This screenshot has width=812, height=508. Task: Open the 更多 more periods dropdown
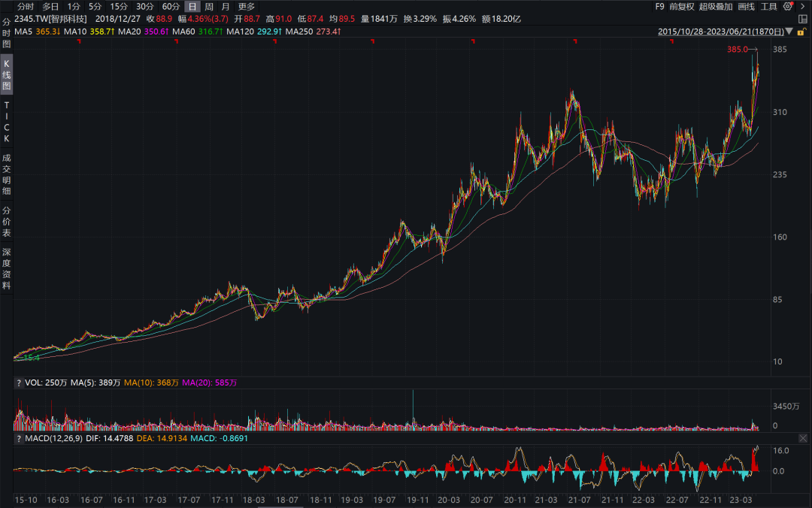coord(247,6)
